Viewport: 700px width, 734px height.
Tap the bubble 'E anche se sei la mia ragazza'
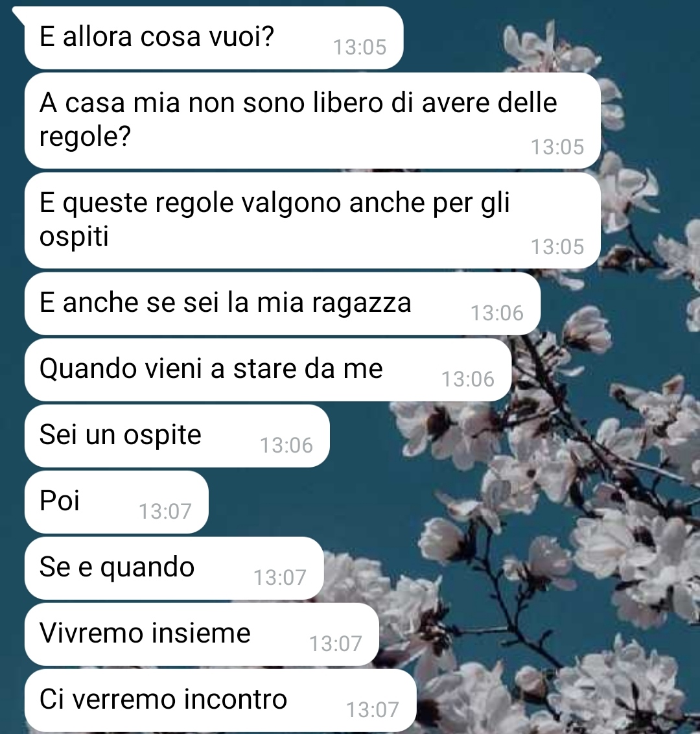(x=283, y=303)
